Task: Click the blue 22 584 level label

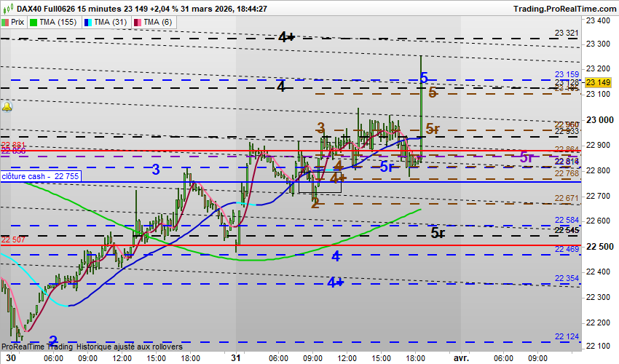Action: pos(567,221)
